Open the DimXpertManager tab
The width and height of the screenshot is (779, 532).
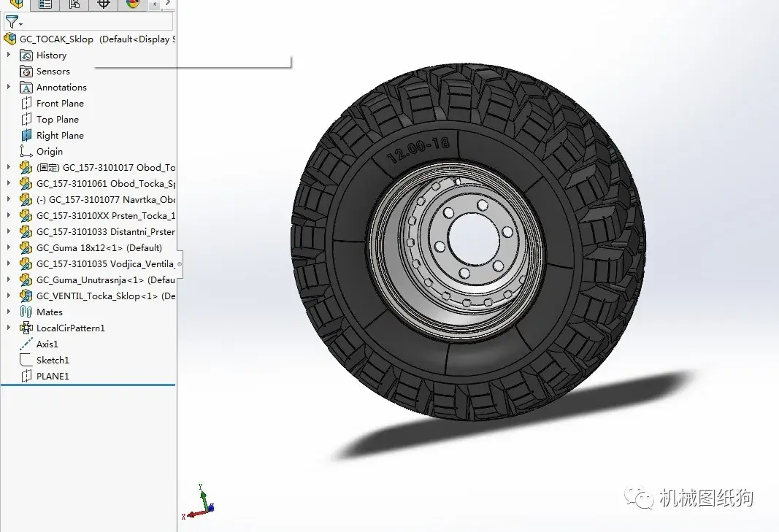(104, 4)
